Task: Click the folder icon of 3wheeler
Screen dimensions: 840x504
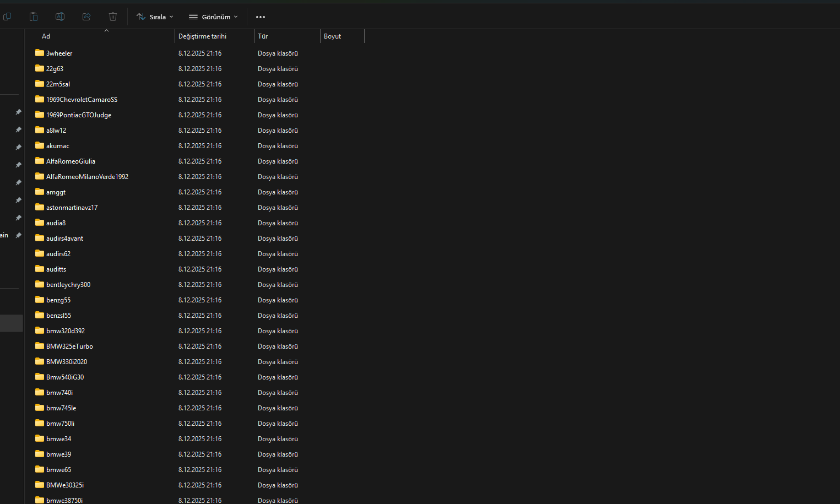Action: (x=40, y=53)
